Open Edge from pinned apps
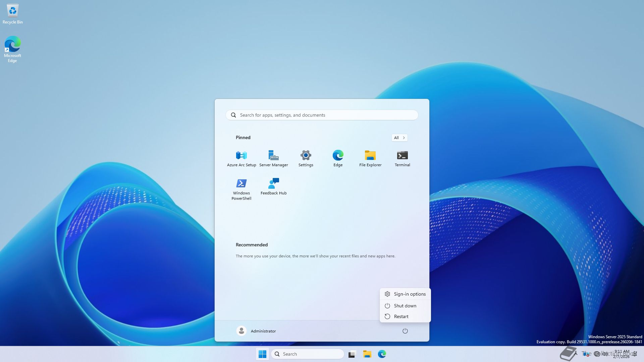The image size is (644, 362). point(338,158)
